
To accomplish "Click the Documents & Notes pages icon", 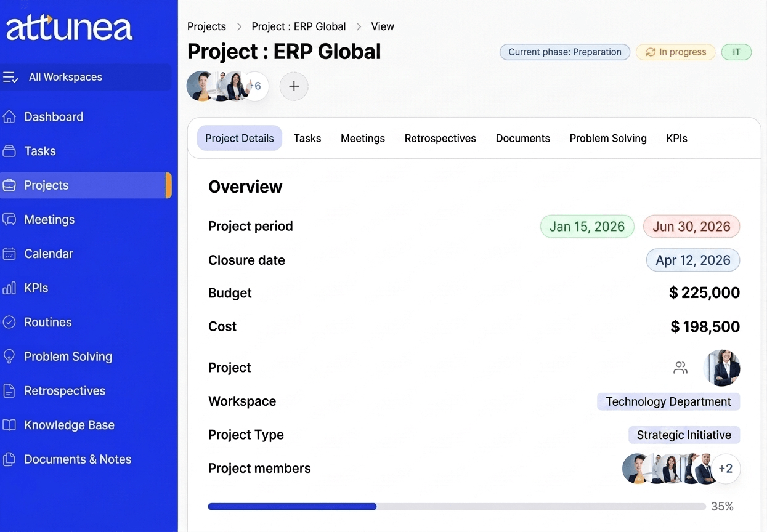I will 9,459.
